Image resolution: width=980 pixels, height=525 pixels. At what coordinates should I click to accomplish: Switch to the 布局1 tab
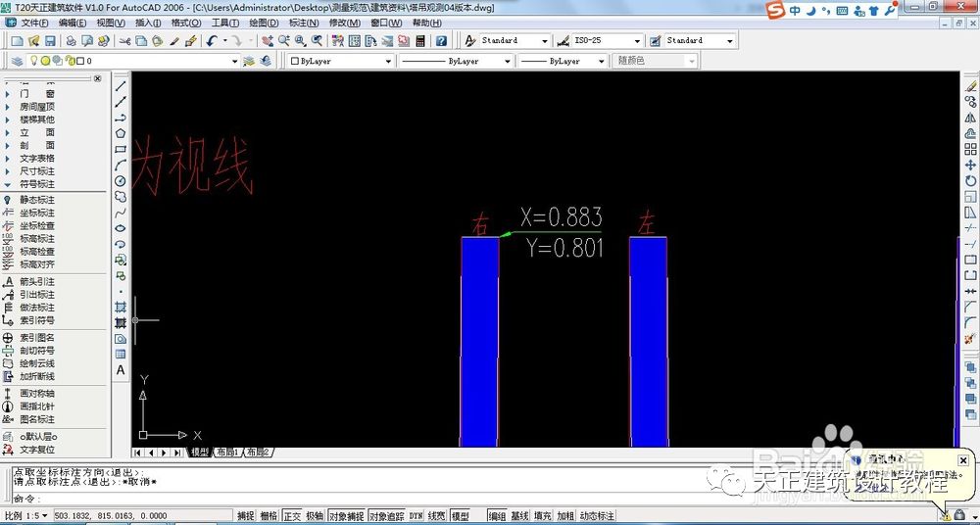[x=227, y=452]
